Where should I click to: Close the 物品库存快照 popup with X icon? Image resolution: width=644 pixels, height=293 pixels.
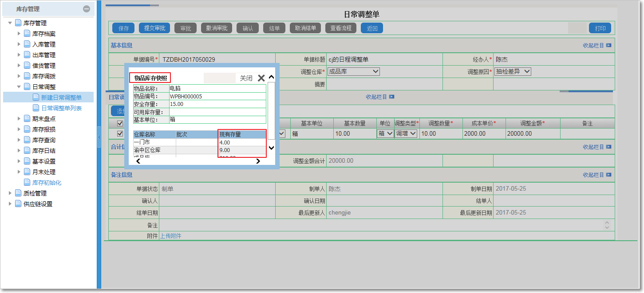click(261, 78)
